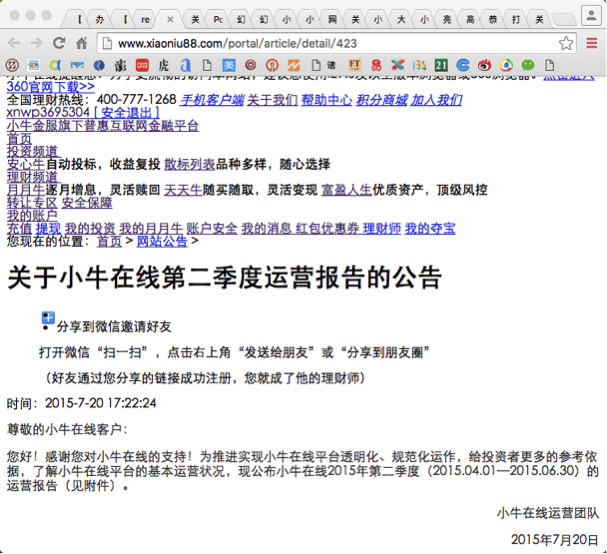Open a new tab via blank tab button

point(564,19)
